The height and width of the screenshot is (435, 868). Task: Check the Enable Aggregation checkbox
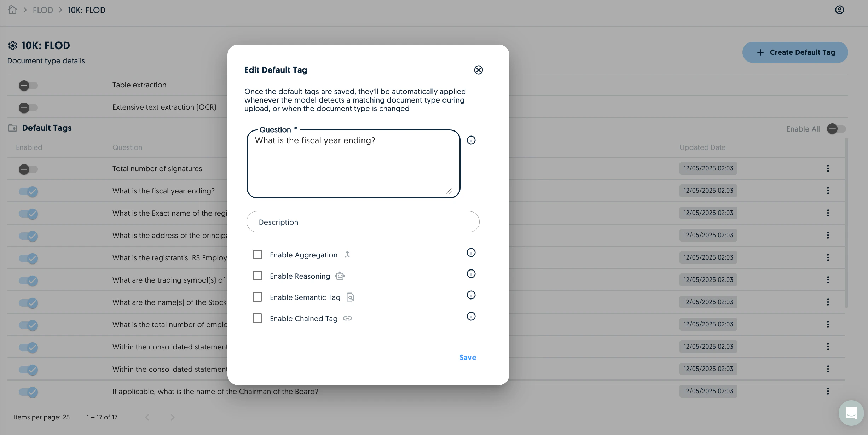pos(257,255)
